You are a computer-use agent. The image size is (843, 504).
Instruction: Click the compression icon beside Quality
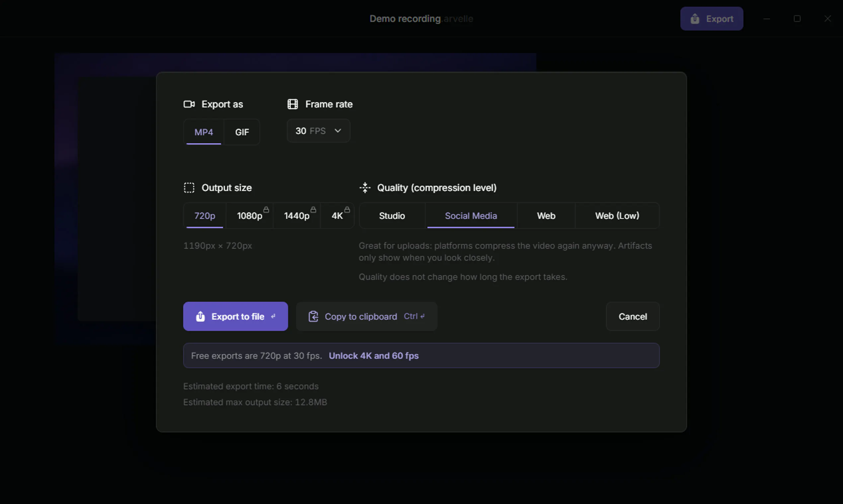click(365, 187)
